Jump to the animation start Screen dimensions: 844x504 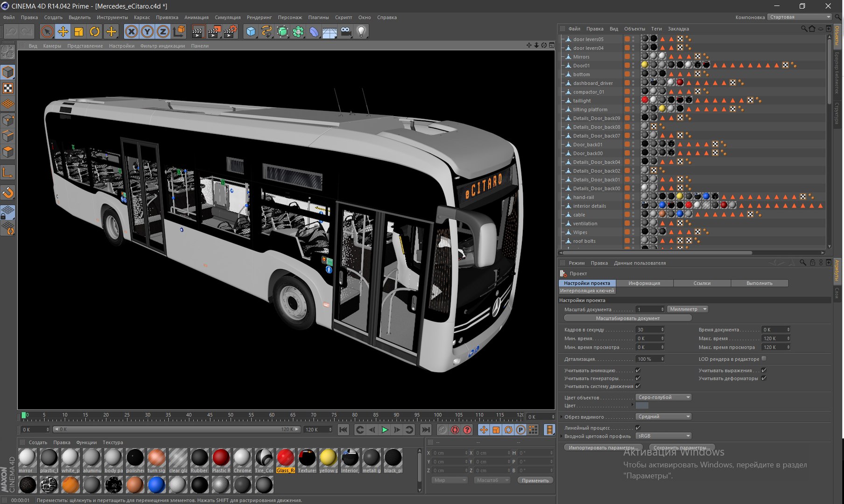tap(343, 430)
